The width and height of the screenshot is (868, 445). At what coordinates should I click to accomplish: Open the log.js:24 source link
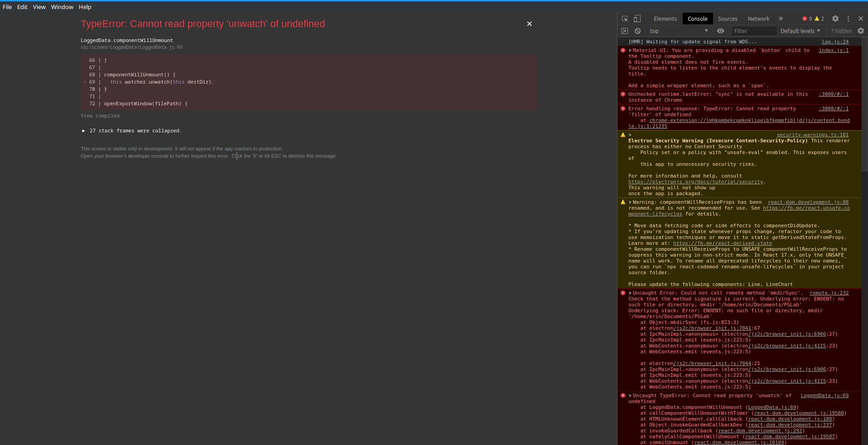pos(835,42)
